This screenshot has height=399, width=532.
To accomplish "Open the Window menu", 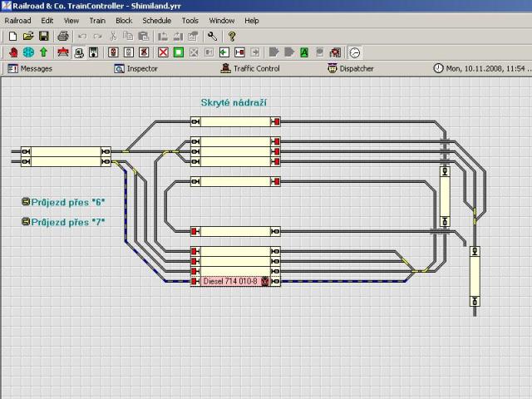I will 222,21.
